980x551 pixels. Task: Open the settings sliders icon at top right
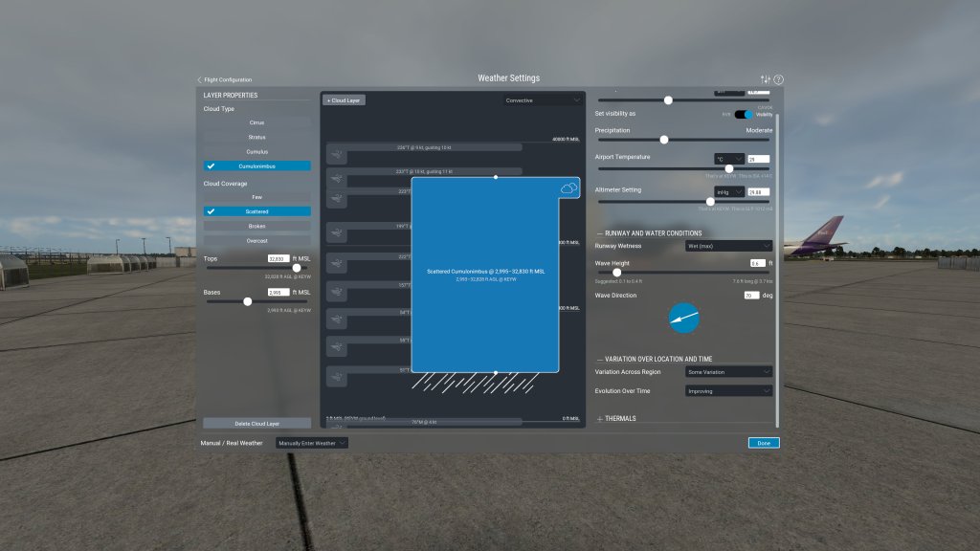765,79
